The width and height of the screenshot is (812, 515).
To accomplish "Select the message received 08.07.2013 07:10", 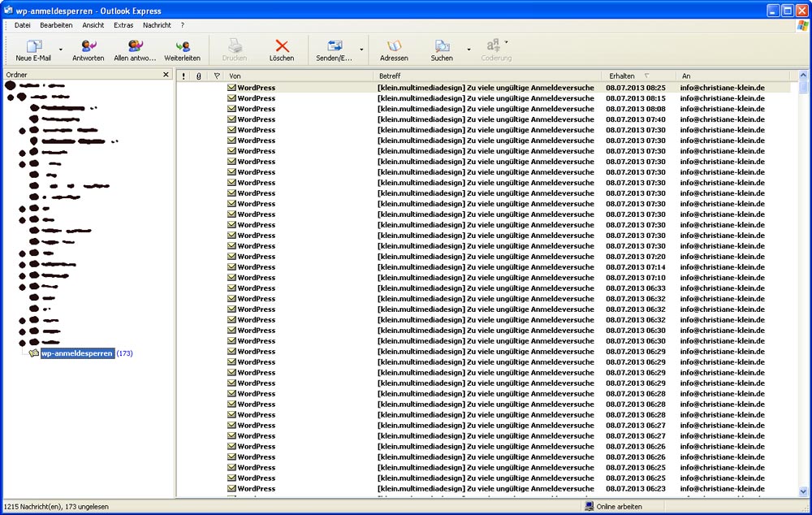I will [483, 278].
